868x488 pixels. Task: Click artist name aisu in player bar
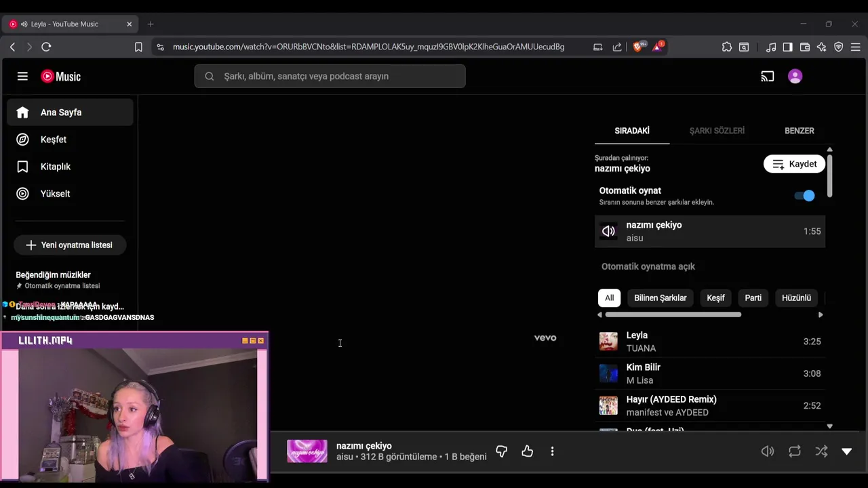click(x=344, y=457)
